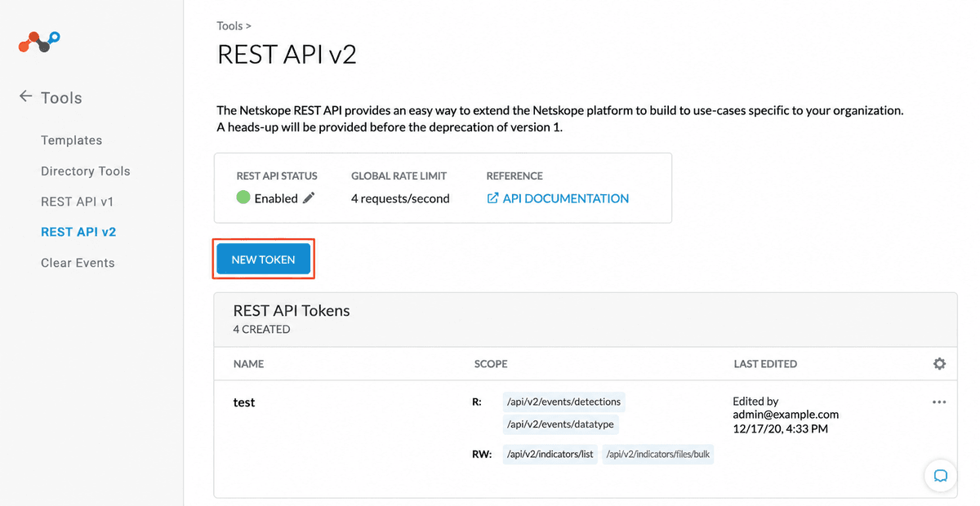Image resolution: width=980 pixels, height=506 pixels.
Task: Click the 4 requests/second rate limit value
Action: [x=400, y=198]
